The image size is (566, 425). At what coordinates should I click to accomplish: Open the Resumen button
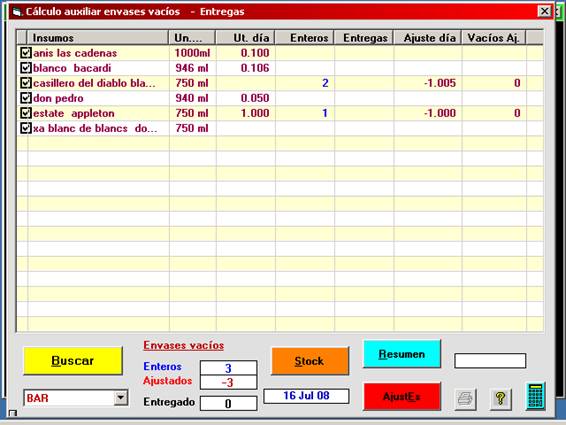pos(402,354)
